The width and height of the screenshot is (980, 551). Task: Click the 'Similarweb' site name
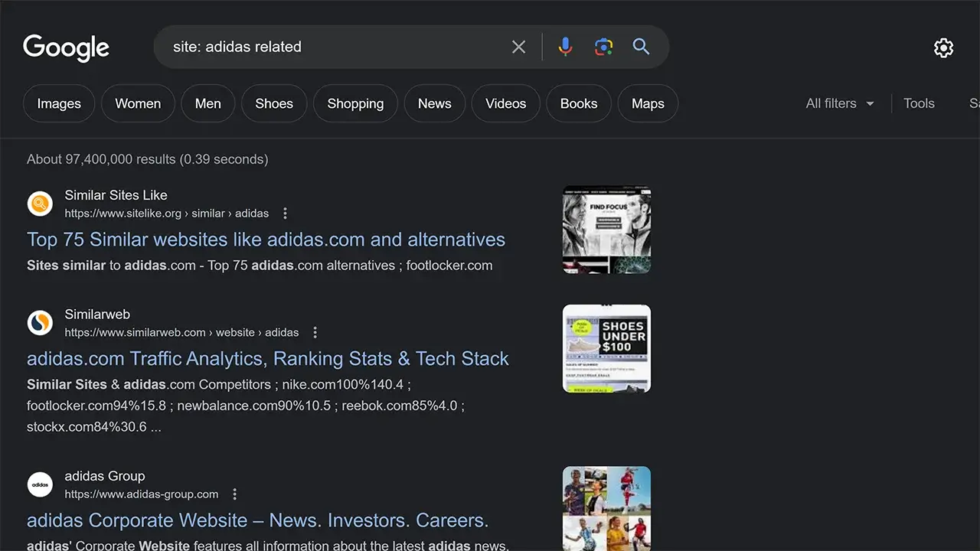pyautogui.click(x=97, y=315)
